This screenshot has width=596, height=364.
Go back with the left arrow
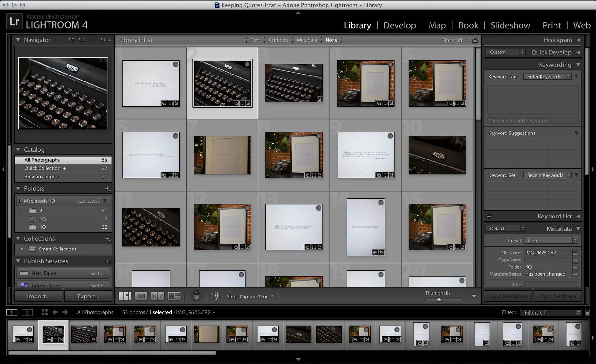pyautogui.click(x=55, y=312)
